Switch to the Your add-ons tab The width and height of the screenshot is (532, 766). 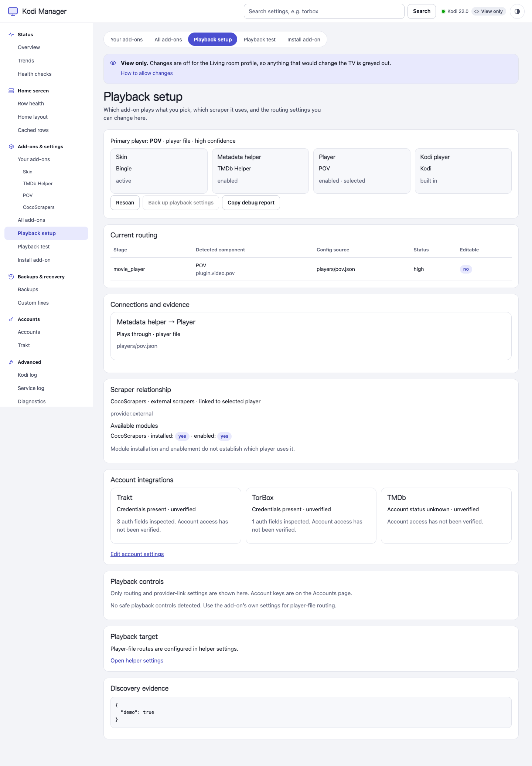[126, 40]
